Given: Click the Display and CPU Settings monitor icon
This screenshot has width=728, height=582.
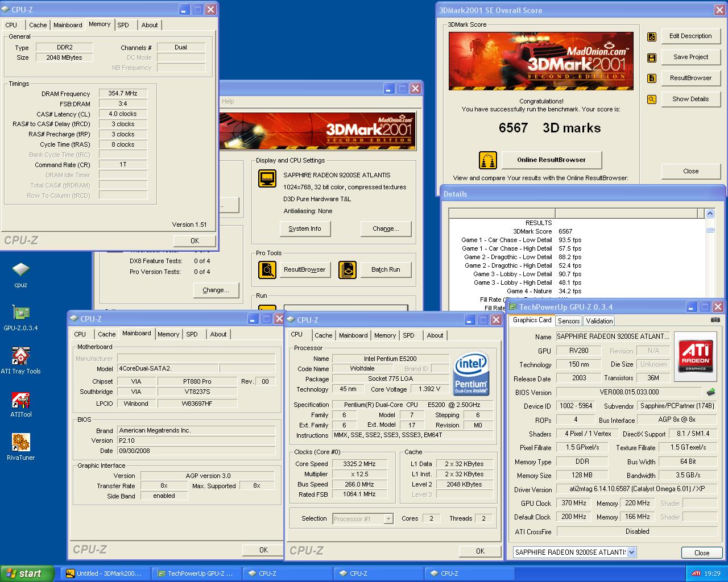Looking at the screenshot, I should [267, 178].
